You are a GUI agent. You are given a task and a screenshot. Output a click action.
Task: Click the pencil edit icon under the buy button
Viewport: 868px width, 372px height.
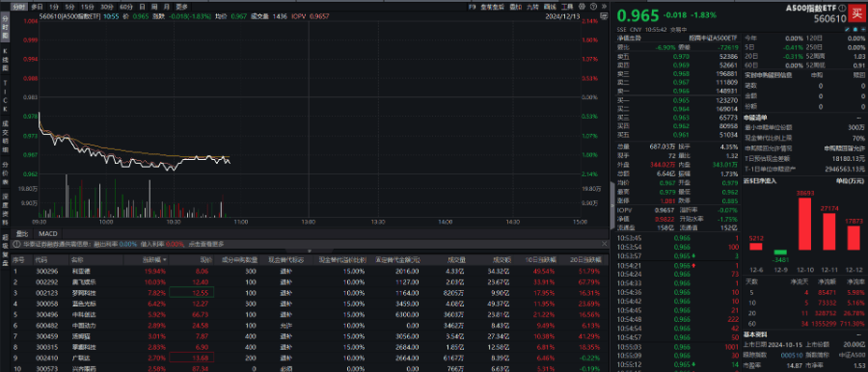point(847,29)
